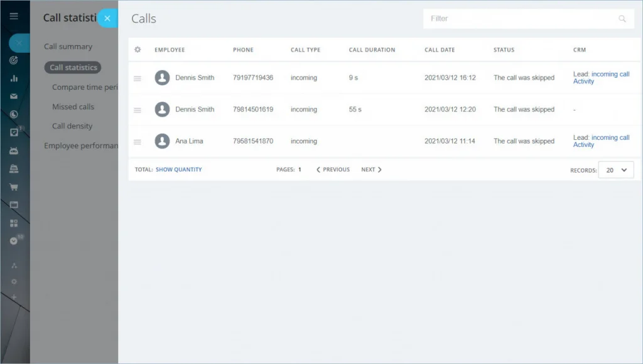Open the cash register store icon in sidebar
Screen dimensions: 643x364
pos(14,168)
